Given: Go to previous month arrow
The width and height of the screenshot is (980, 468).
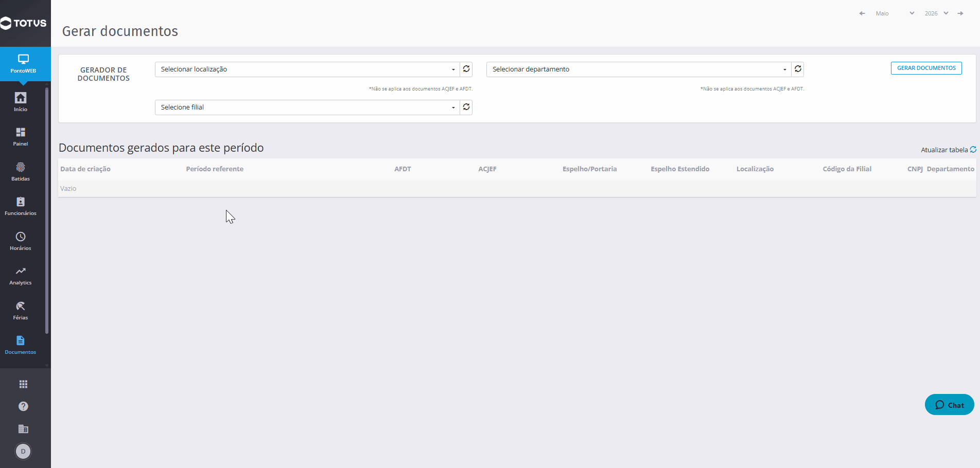Looking at the screenshot, I should (x=862, y=13).
